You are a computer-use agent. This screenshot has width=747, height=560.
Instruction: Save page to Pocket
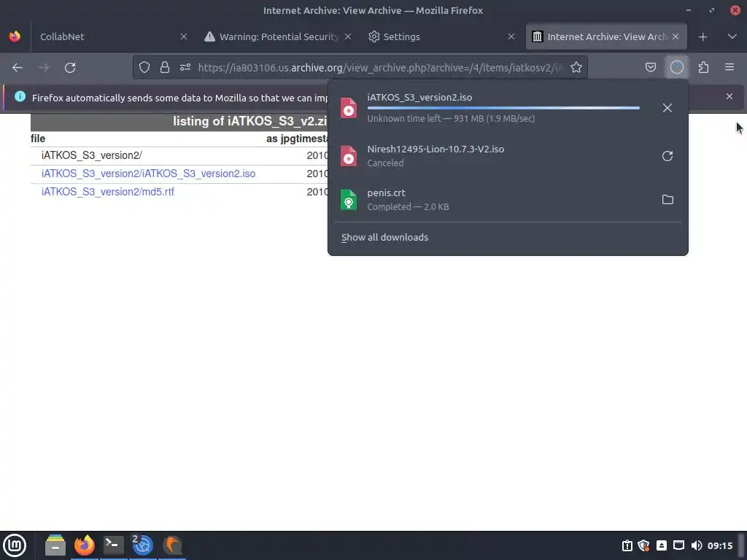(x=650, y=68)
